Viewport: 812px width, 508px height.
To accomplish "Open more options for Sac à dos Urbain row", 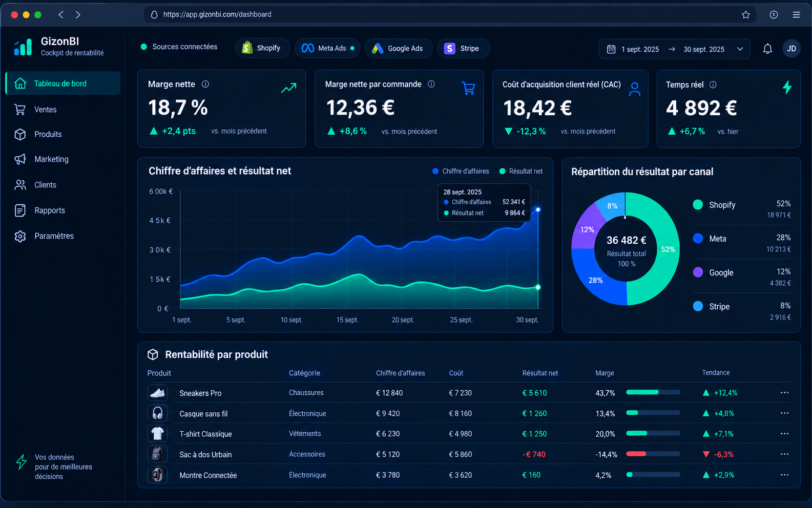I will (784, 454).
